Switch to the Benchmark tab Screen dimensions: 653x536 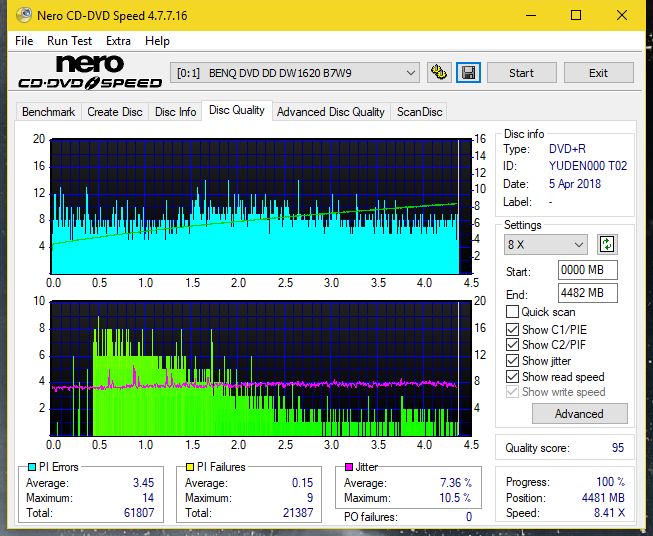click(x=49, y=112)
